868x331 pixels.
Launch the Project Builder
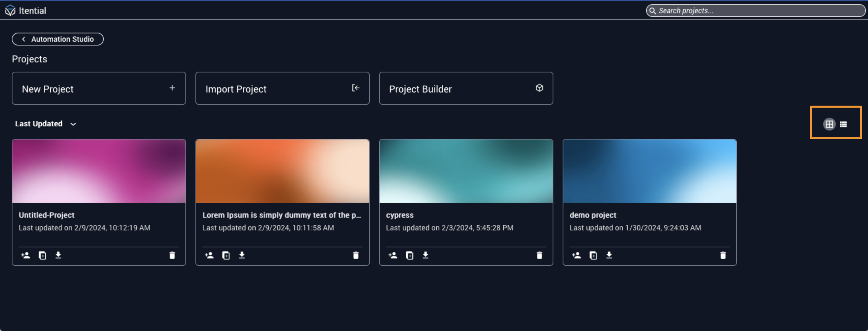tap(466, 88)
